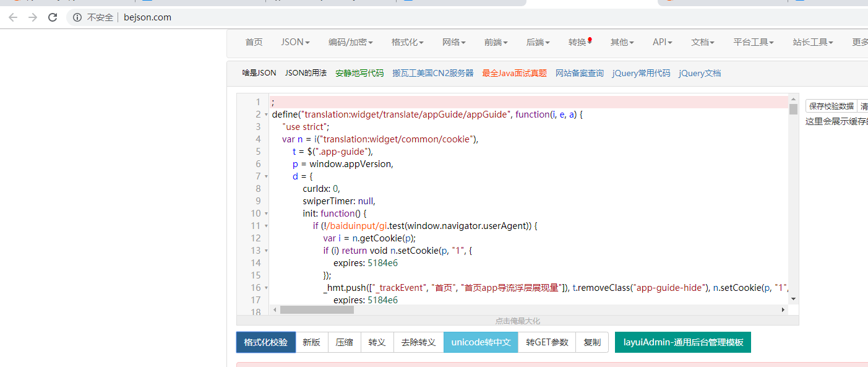
Task: Open the 首页 home menu item
Action: pos(254,42)
